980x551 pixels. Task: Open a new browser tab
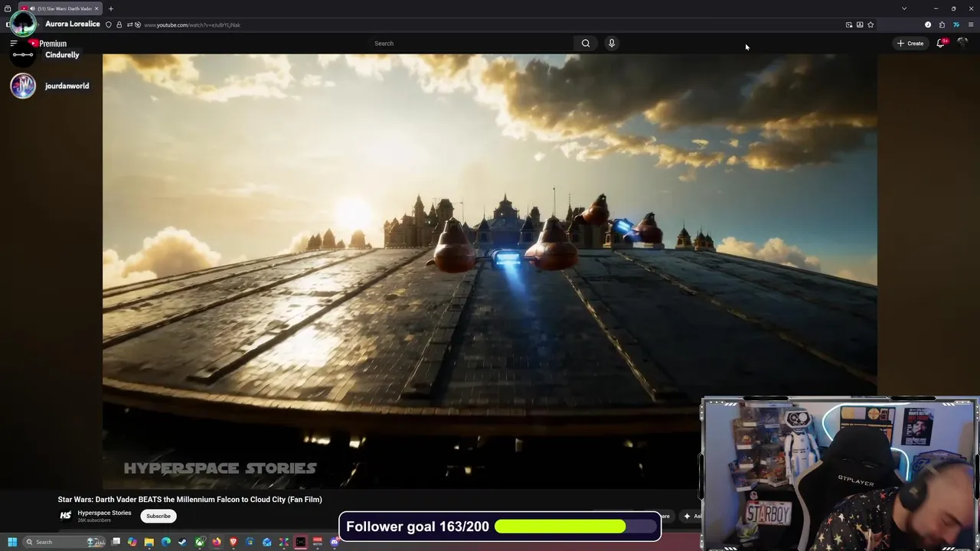click(110, 8)
